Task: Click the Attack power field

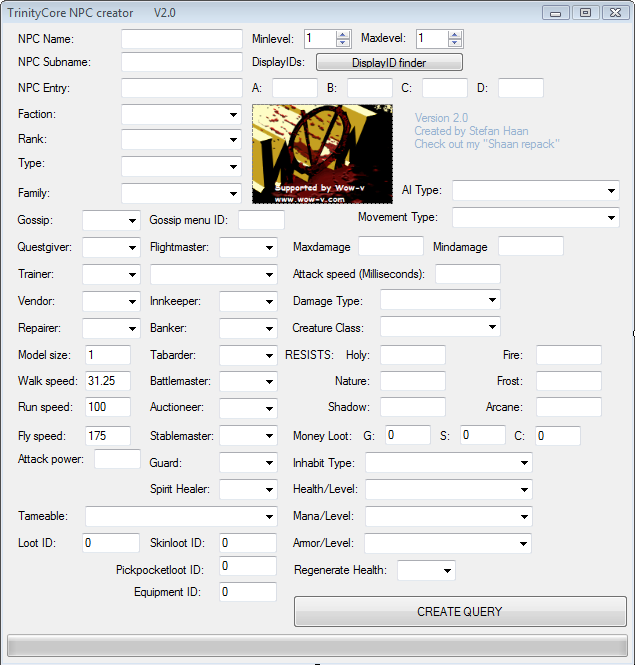Action: pyautogui.click(x=117, y=459)
